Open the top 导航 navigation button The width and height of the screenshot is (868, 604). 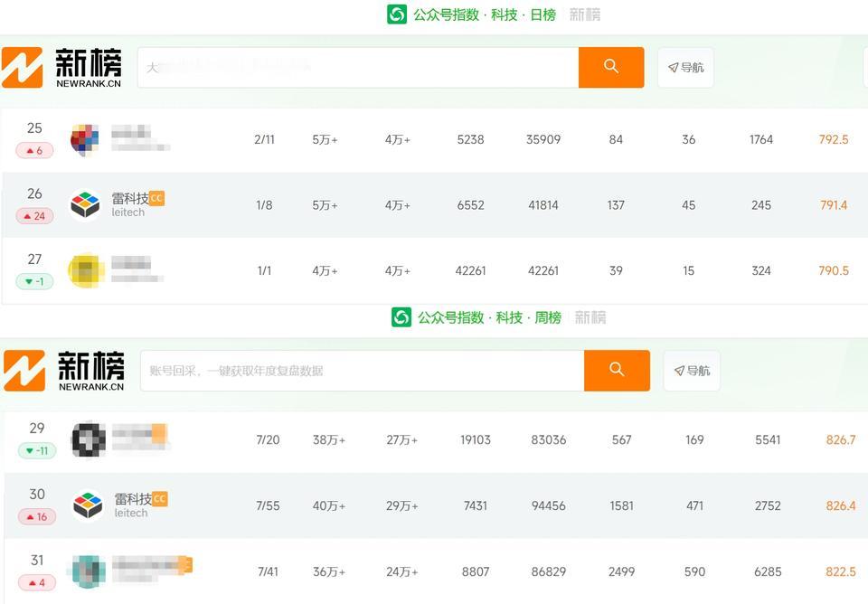[x=685, y=68]
